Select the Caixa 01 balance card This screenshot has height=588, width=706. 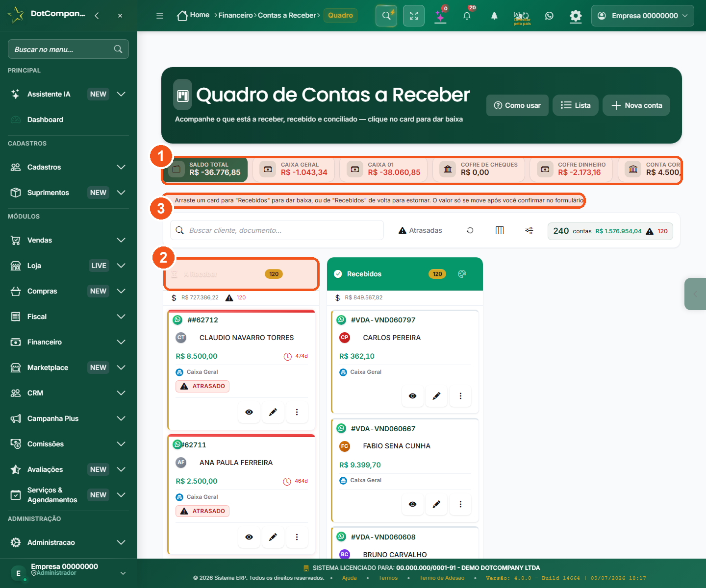383,170
